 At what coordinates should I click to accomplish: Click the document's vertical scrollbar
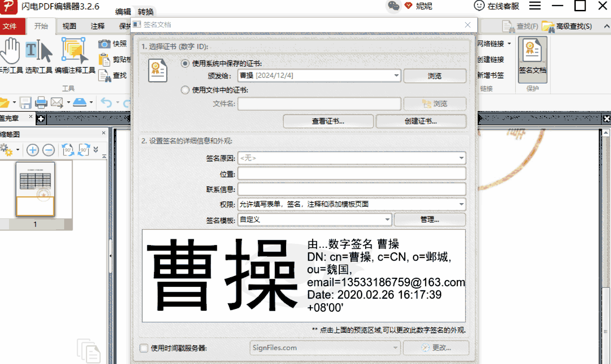[x=606, y=246]
